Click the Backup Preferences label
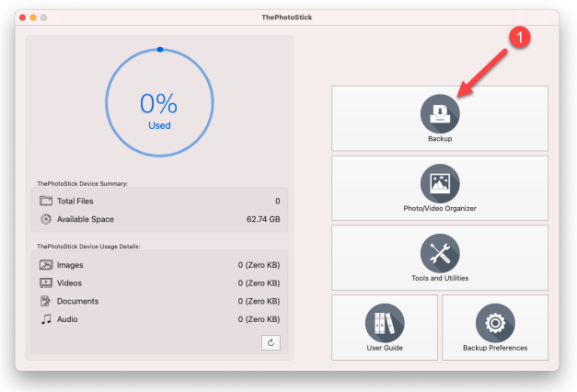This screenshot has width=577, height=392. (495, 348)
